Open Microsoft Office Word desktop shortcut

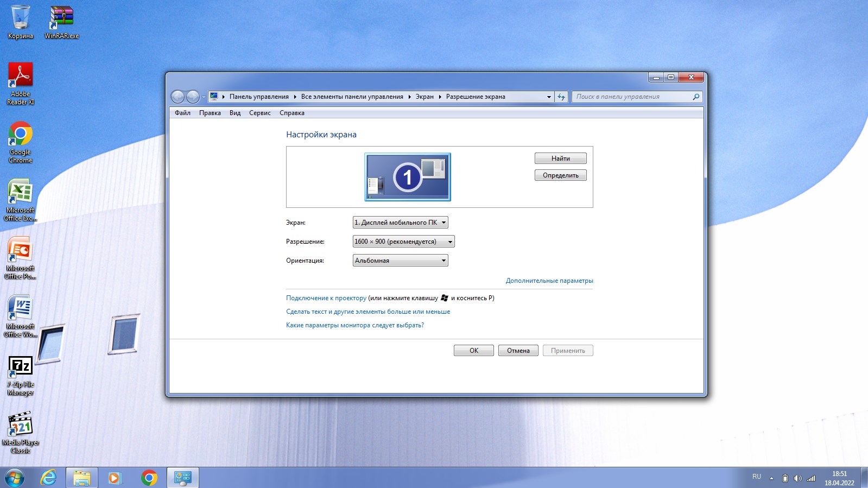(x=21, y=316)
